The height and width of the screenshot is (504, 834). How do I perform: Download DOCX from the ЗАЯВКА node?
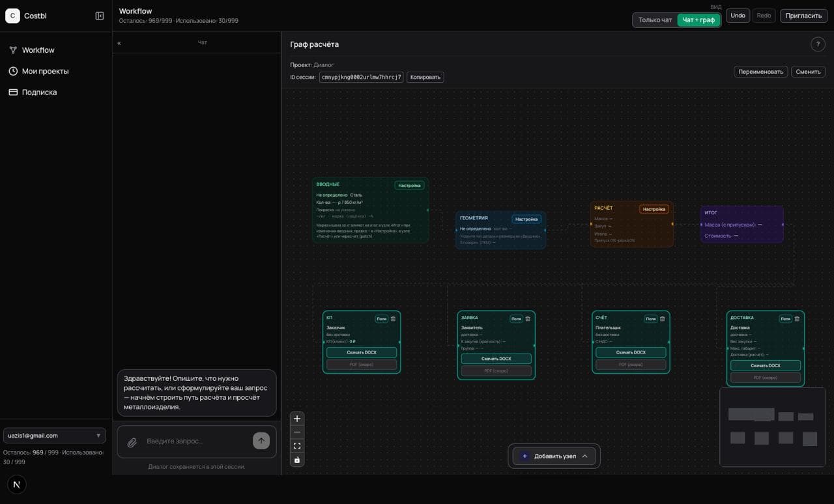pyautogui.click(x=496, y=359)
